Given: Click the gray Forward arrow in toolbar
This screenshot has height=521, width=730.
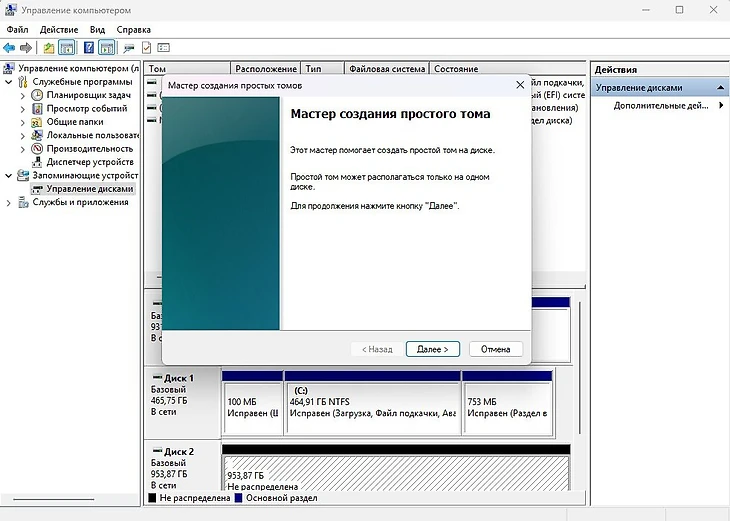Looking at the screenshot, I should pos(26,47).
